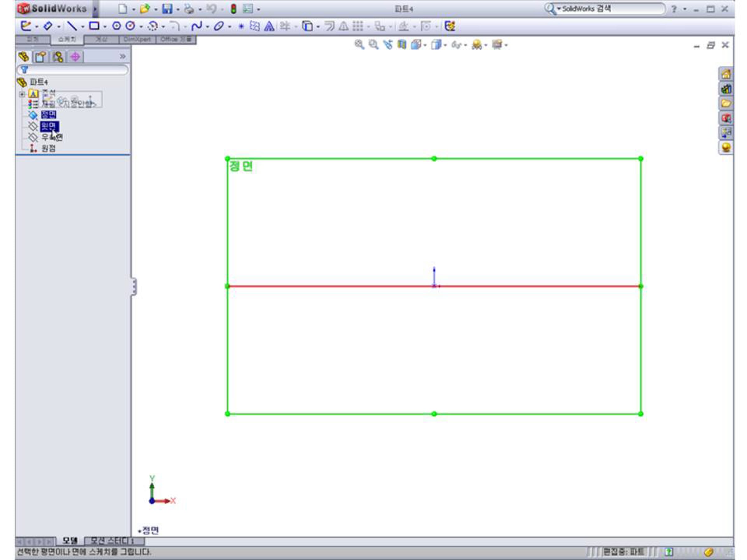Select the Corner Rectangle tool
The image size is (747, 560).
click(x=94, y=26)
